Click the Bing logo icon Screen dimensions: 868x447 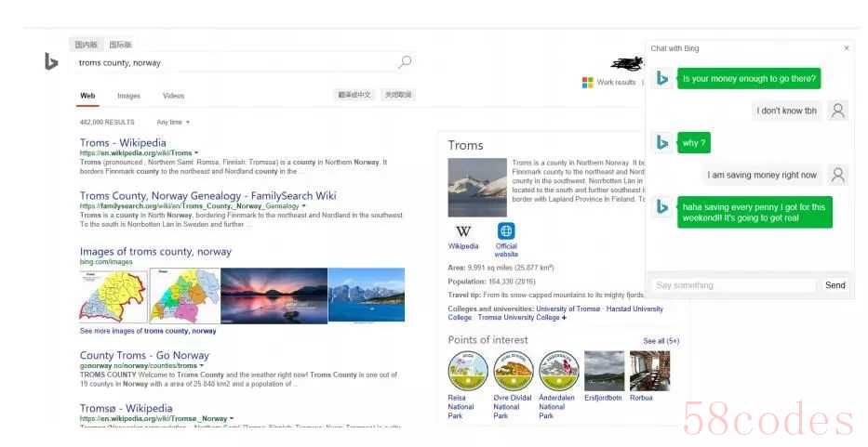pos(51,62)
